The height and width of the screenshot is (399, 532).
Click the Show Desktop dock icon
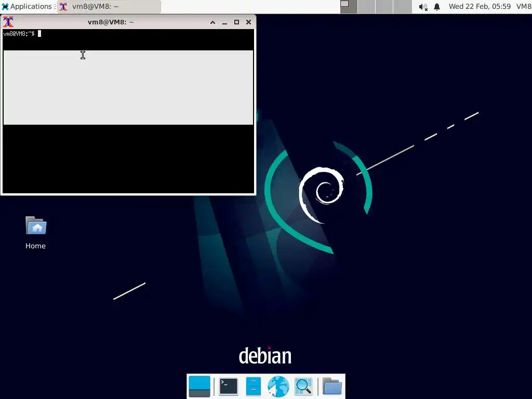(199, 386)
